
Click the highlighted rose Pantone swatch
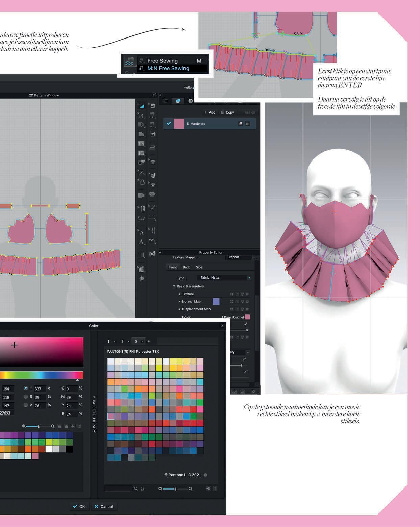coord(111,417)
